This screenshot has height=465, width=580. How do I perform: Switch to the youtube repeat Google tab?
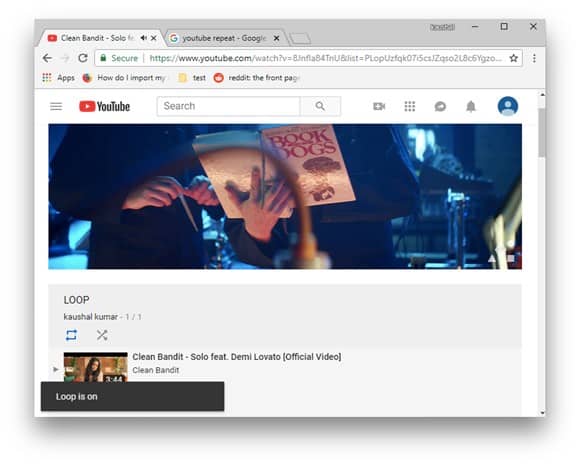tap(223, 38)
